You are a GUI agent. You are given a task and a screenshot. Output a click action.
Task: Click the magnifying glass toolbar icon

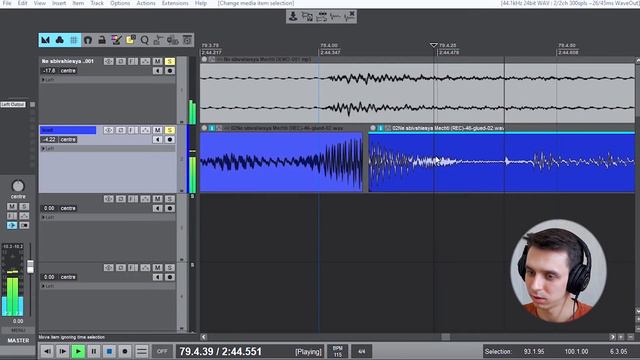144,40
